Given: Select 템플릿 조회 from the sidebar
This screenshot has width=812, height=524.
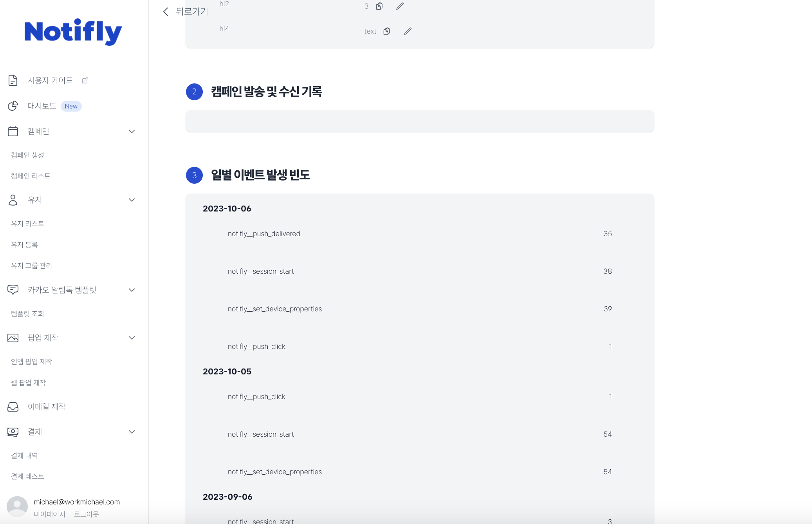Looking at the screenshot, I should tap(27, 313).
